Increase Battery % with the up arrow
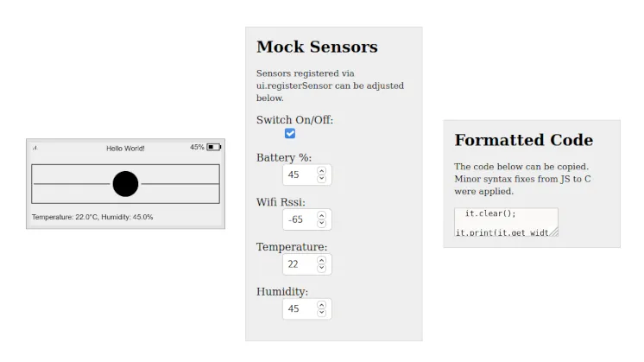Viewport: 644px width, 362px height. 322,170
